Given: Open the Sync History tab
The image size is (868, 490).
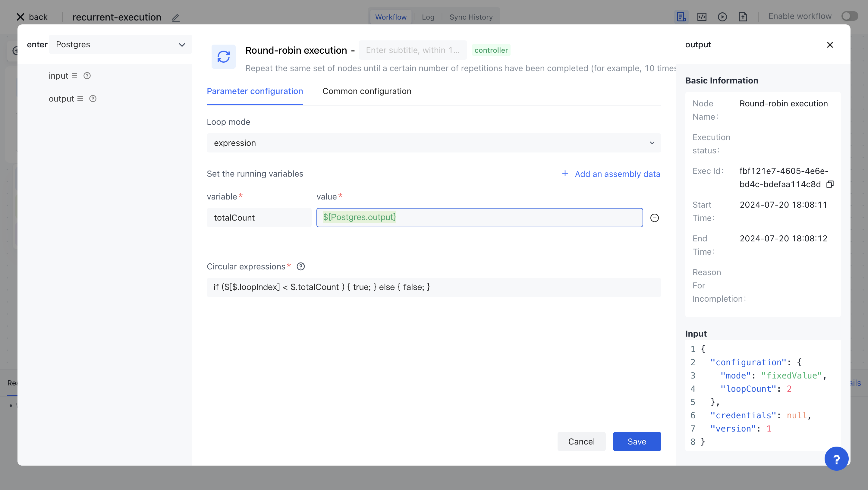Looking at the screenshot, I should click(471, 17).
